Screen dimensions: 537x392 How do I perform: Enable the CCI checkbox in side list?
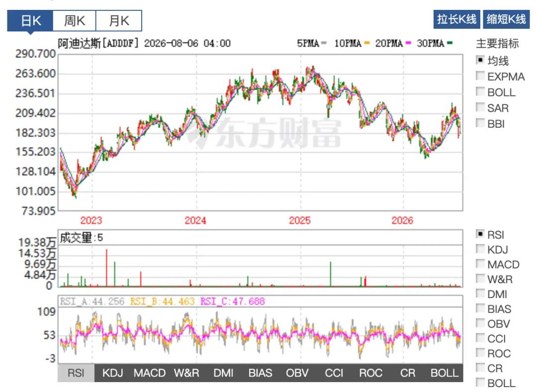[480, 338]
